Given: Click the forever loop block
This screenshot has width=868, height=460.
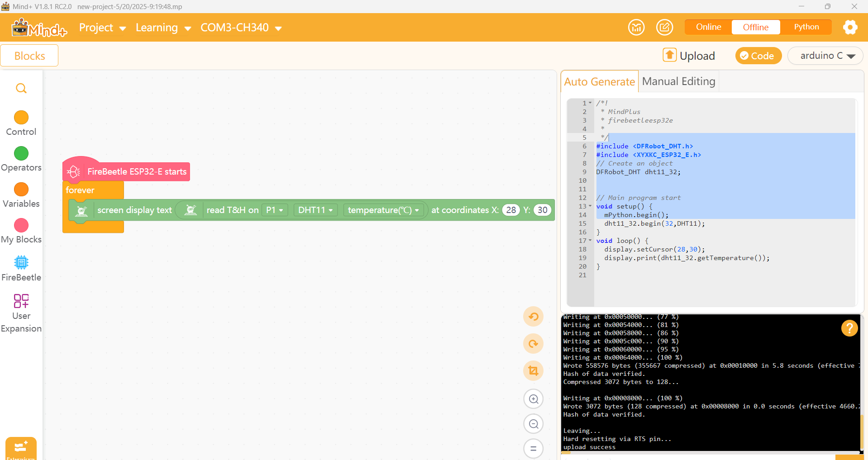Looking at the screenshot, I should [80, 190].
